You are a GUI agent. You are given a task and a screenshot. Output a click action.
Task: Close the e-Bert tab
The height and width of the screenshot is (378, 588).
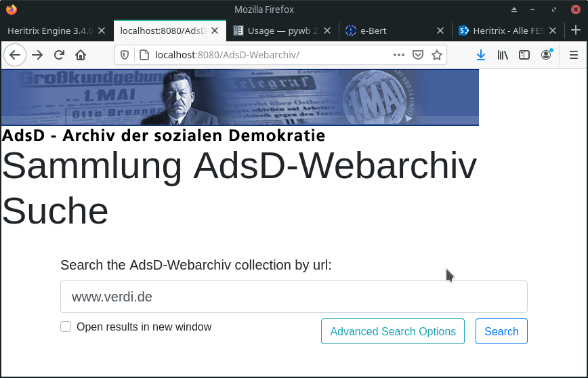click(440, 30)
